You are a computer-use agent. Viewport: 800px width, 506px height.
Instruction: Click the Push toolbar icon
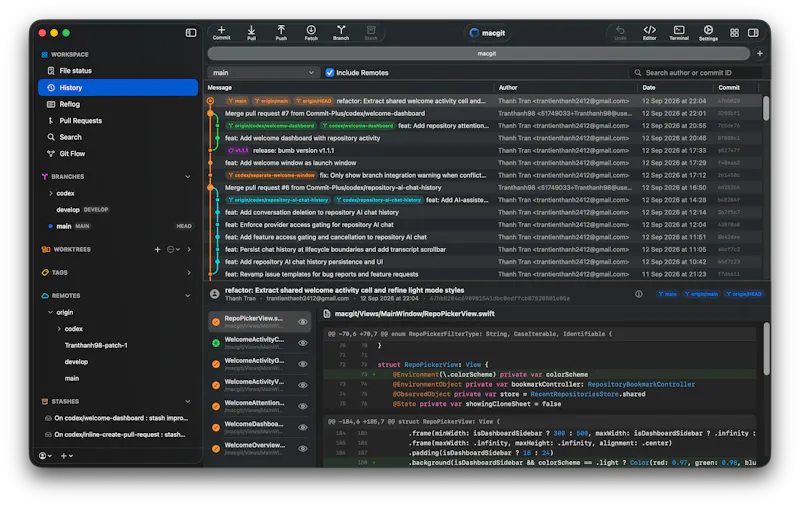point(281,33)
